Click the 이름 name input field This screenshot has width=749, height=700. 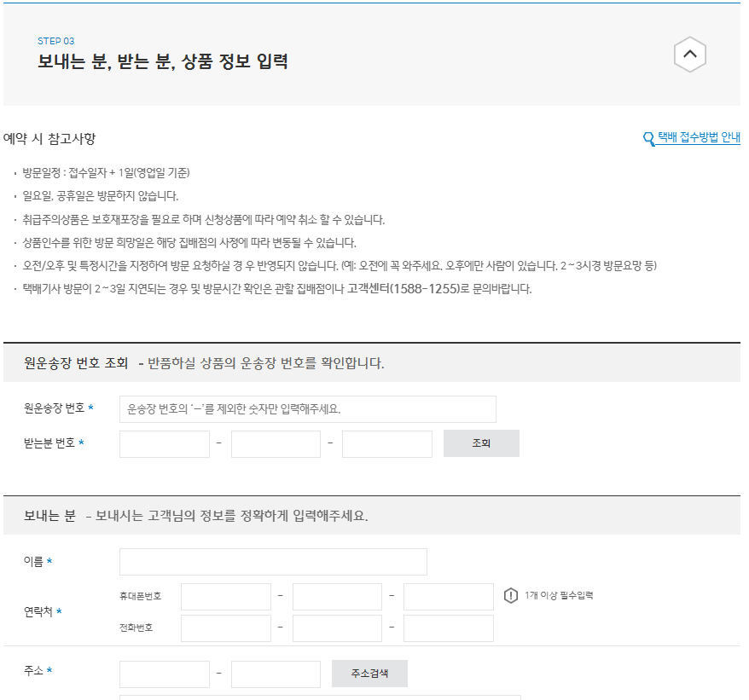(273, 561)
